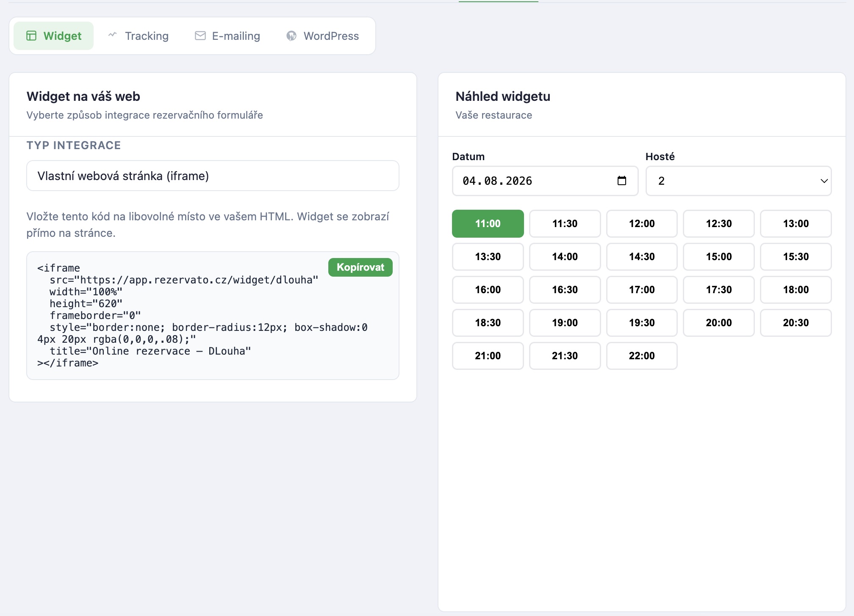Click the 'Vaše restaurace' subtitle
The image size is (854, 616).
[494, 115]
